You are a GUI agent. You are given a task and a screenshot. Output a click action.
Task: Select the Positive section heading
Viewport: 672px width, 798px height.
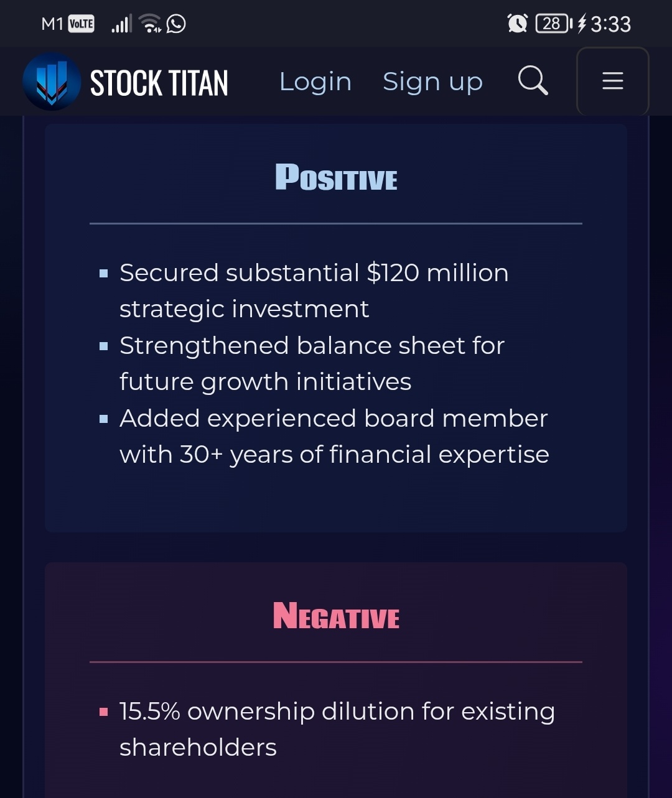click(x=336, y=177)
